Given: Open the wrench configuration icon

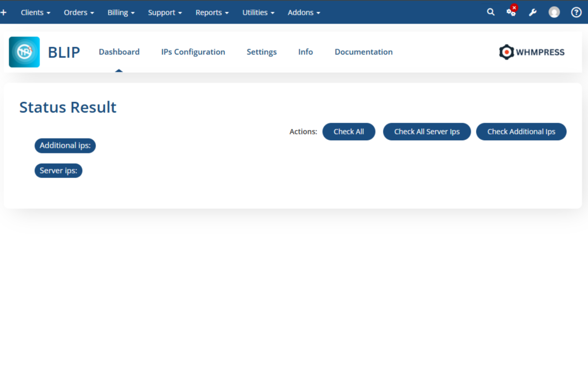Looking at the screenshot, I should pos(533,12).
